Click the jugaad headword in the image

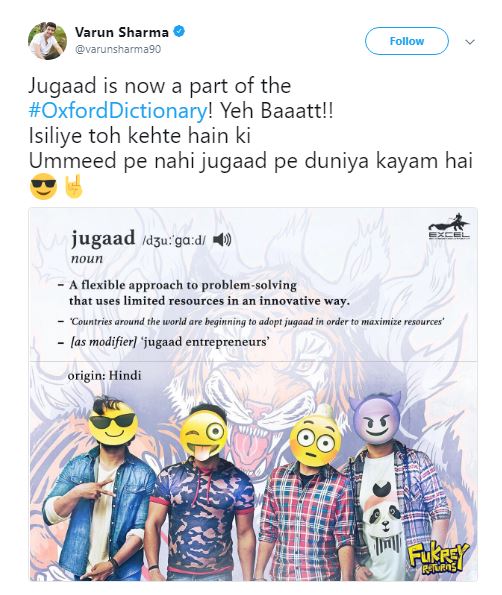[103, 238]
